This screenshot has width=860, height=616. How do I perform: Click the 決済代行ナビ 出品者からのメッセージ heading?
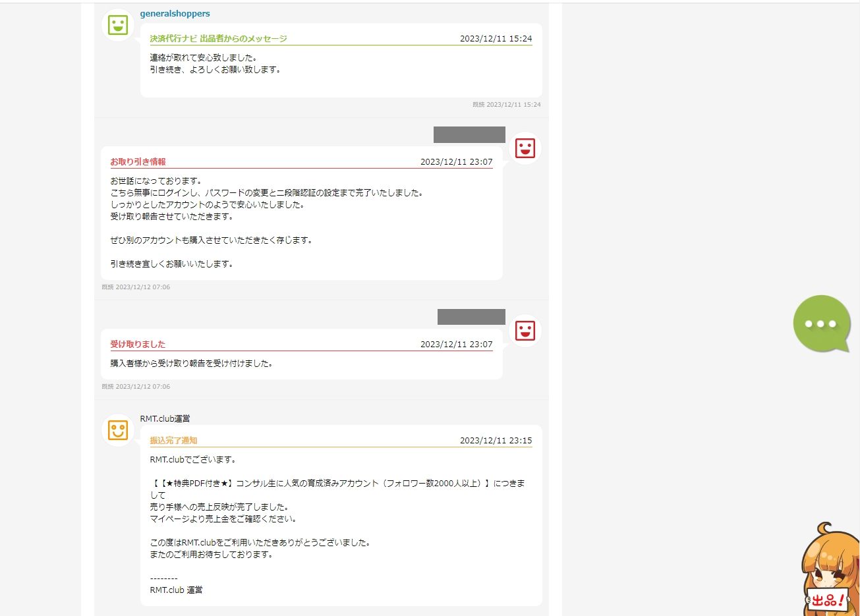pos(218,39)
